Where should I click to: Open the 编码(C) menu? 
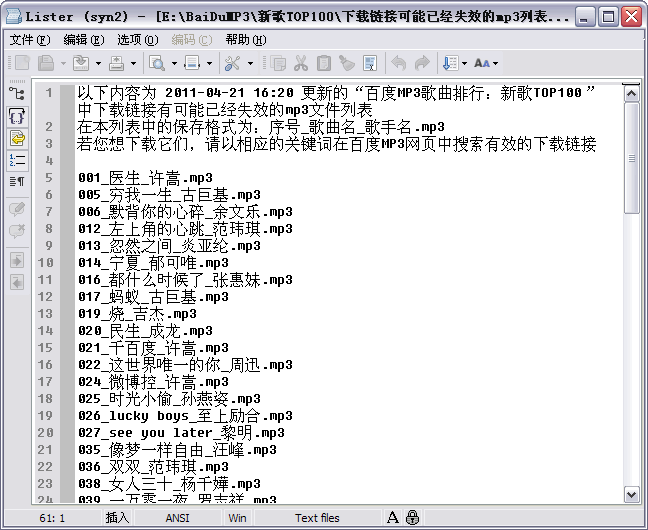pos(192,40)
